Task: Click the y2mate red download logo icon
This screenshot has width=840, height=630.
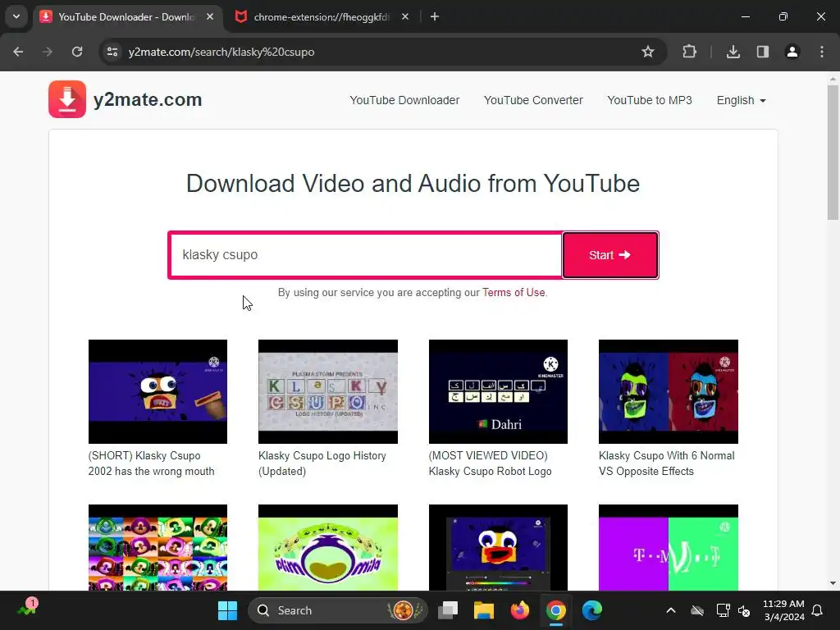Action: point(67,99)
